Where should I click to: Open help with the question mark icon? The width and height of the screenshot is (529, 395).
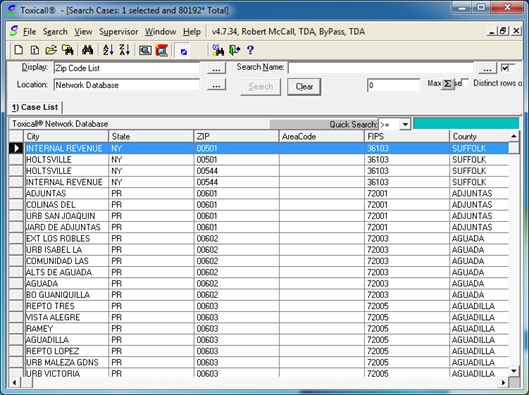point(250,50)
